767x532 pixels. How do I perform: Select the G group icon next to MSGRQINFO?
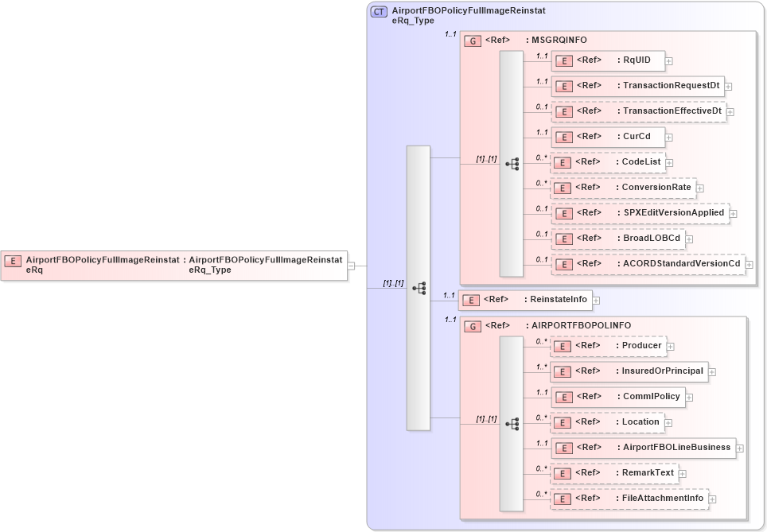473,40
